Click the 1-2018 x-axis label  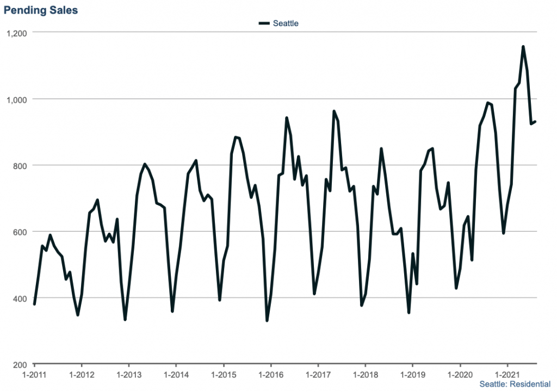pos(365,375)
